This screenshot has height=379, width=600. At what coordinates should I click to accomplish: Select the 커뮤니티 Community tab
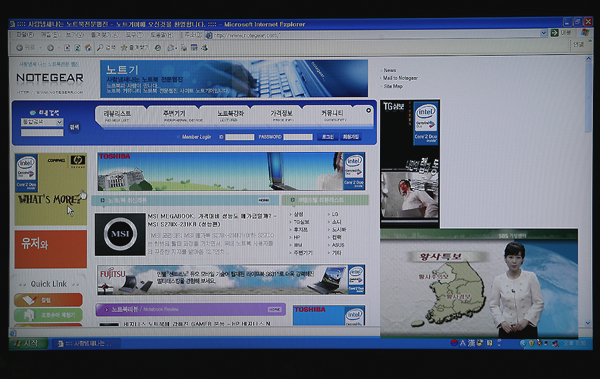pyautogui.click(x=332, y=115)
